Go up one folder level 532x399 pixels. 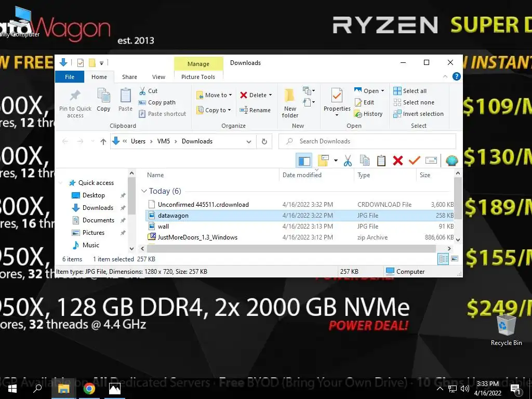click(x=103, y=141)
